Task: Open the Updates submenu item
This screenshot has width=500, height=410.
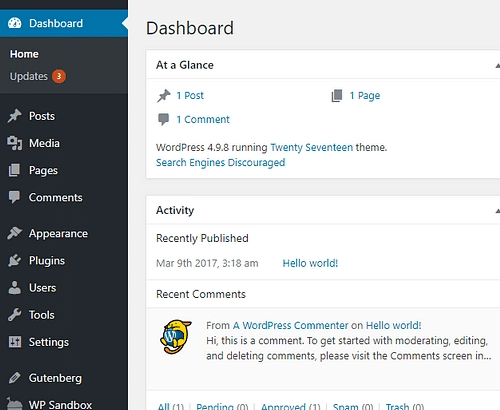Action: click(29, 76)
